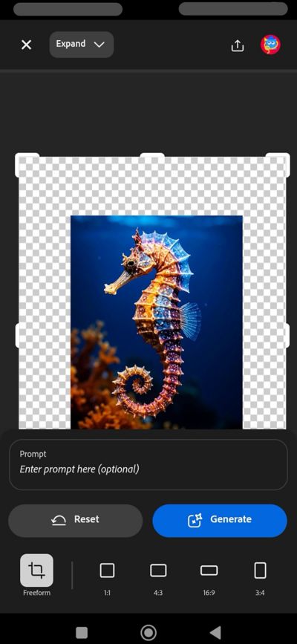
Task: Click the top-center canvas edge handle
Action: tap(152, 156)
